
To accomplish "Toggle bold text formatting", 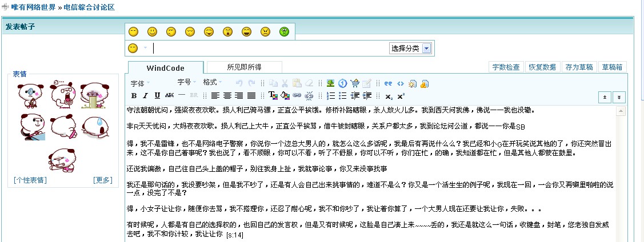I will (134, 95).
